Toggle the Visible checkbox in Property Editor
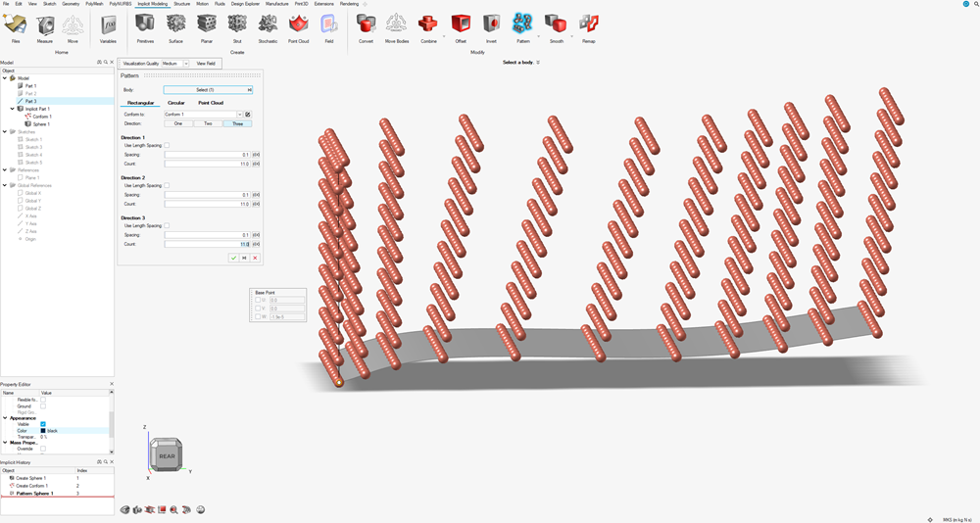Screen dimensions: 980x523 (43, 424)
